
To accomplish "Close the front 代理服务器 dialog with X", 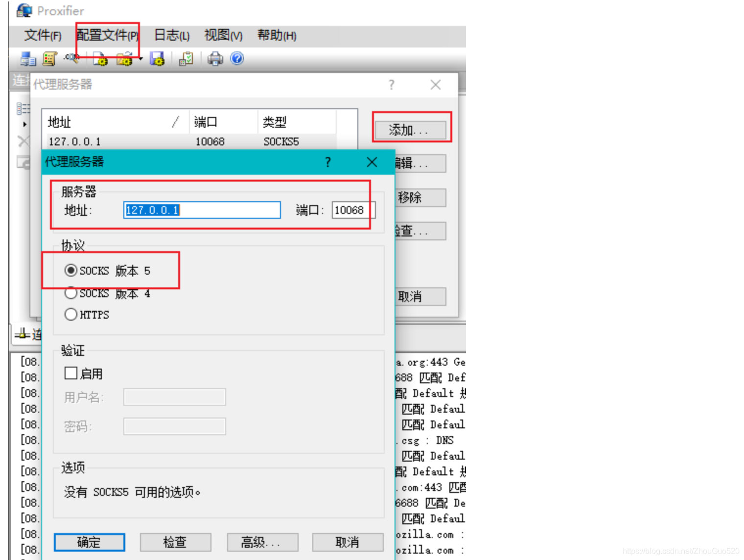I will pyautogui.click(x=372, y=162).
